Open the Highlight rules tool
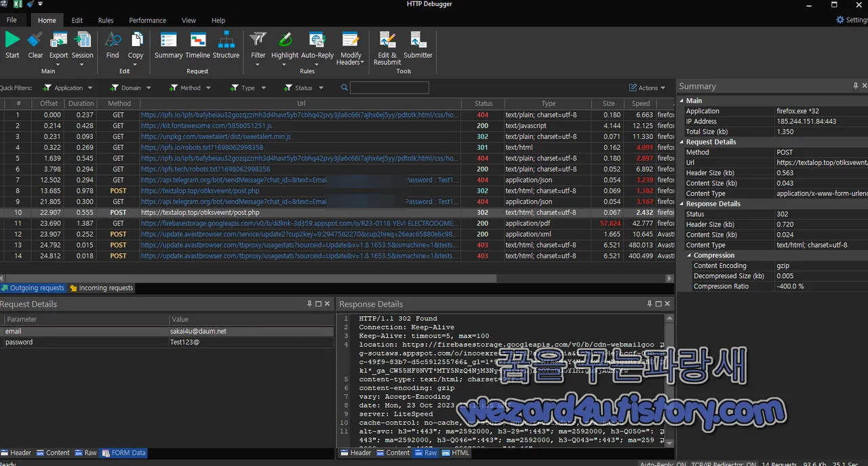868x466 pixels. point(284,47)
